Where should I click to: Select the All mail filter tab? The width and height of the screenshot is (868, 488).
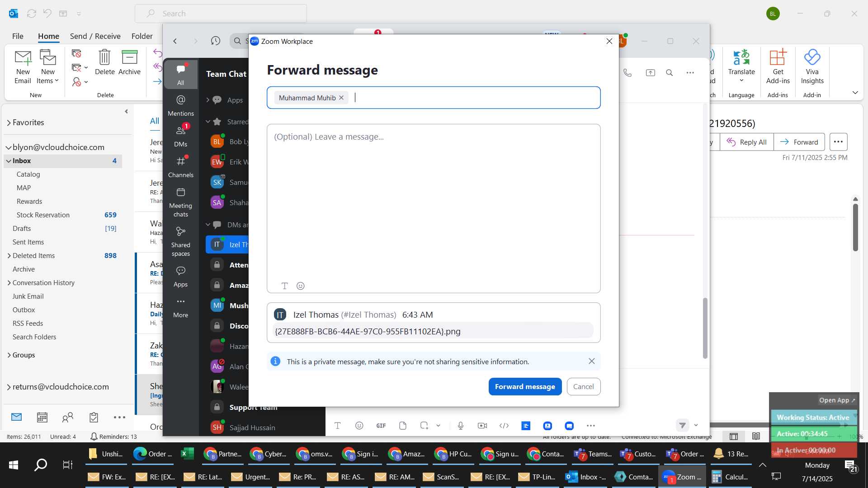(155, 121)
